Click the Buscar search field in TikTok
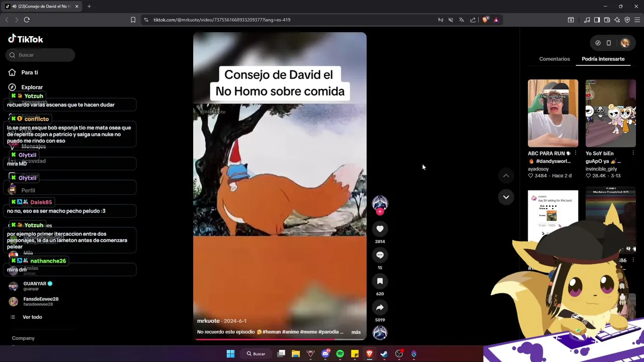644x362 pixels. click(x=40, y=55)
